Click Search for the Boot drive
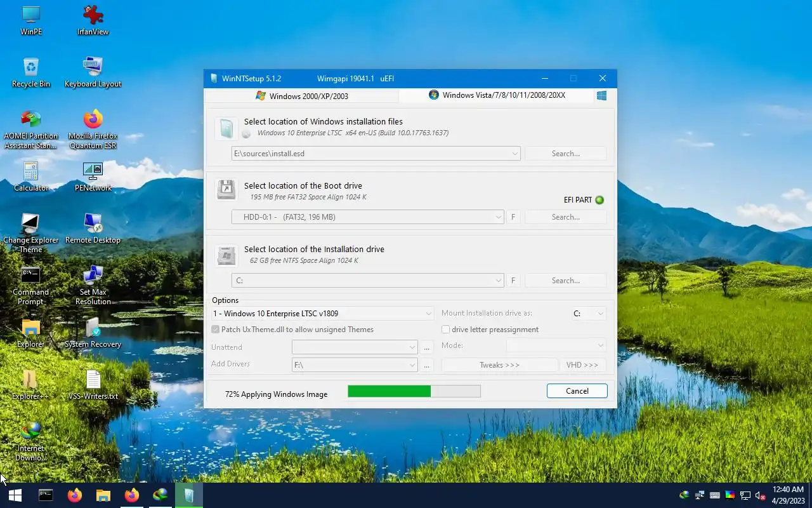 (x=565, y=217)
